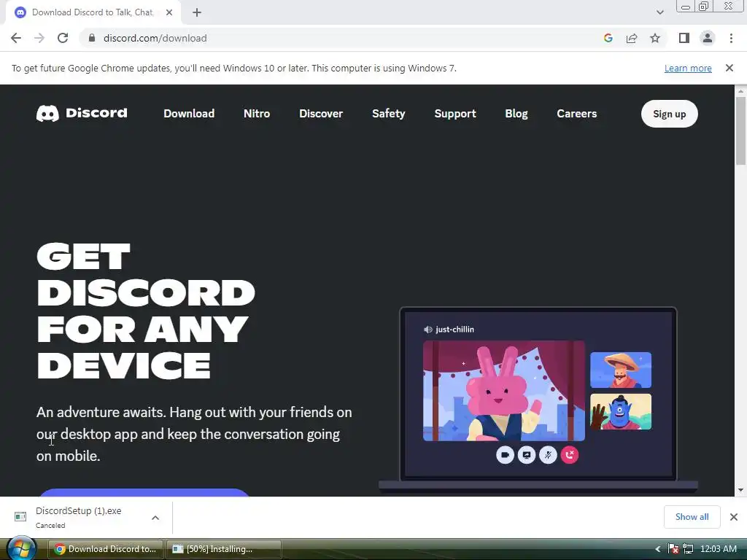The height and width of the screenshot is (560, 747).
Task: Reload the Discord download page
Action: pyautogui.click(x=63, y=38)
